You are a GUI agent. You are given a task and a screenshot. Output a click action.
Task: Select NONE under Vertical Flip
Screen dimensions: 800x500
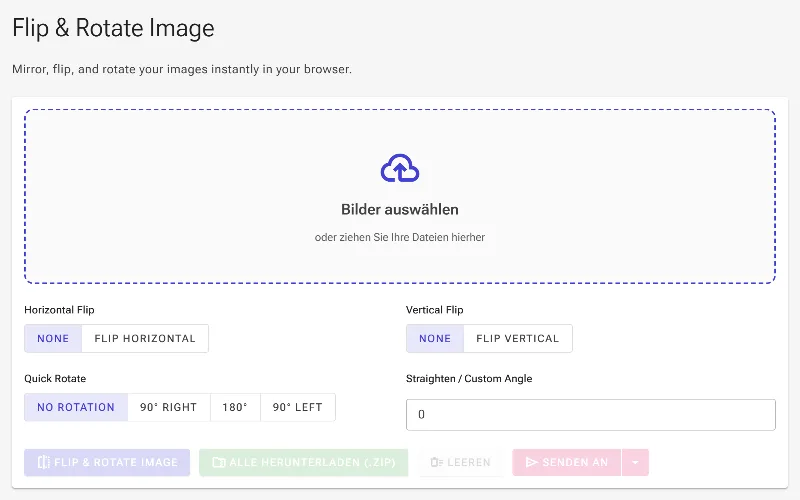pyautogui.click(x=435, y=338)
